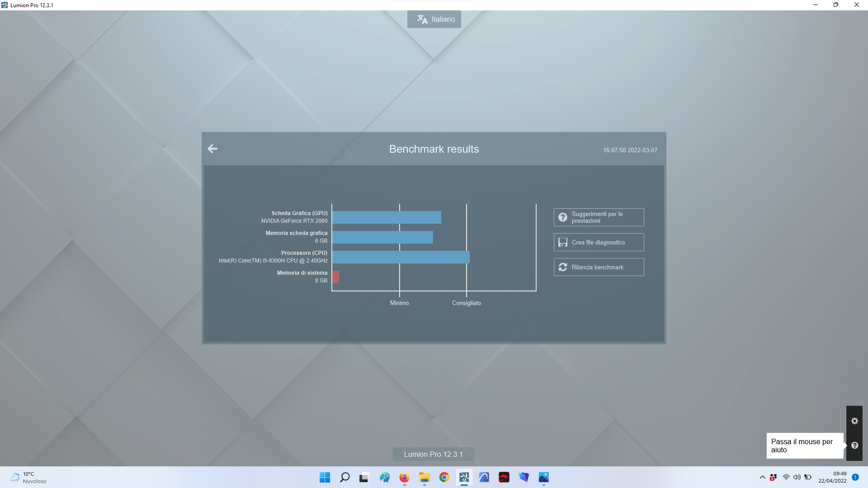The width and height of the screenshot is (868, 488).
Task: Click the red system memory bar
Action: pos(335,277)
